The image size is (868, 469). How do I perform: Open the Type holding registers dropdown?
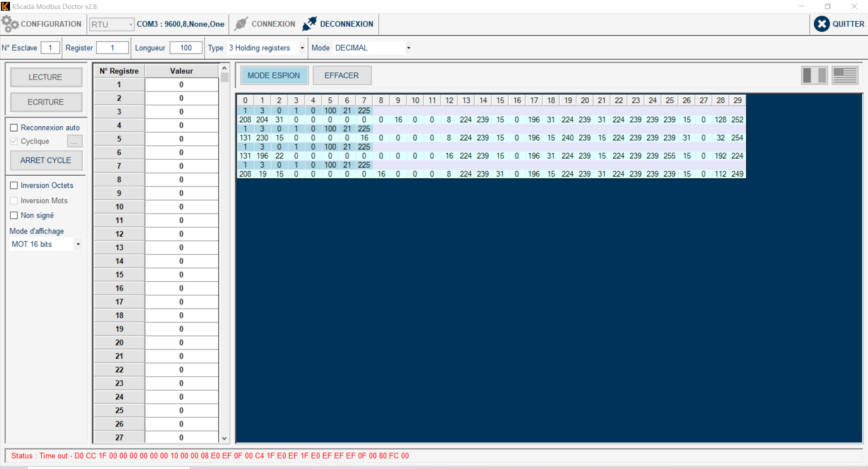click(x=302, y=48)
